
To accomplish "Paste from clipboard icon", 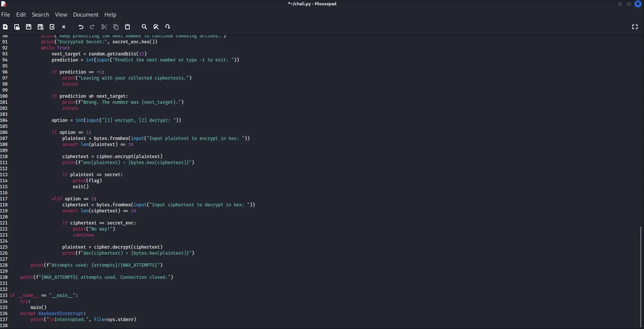I will 127,27.
